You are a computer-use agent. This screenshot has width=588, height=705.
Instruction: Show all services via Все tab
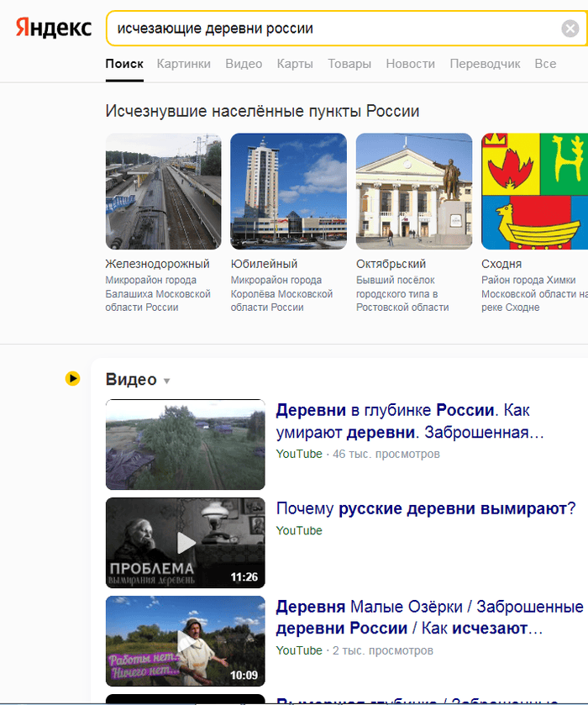point(545,64)
